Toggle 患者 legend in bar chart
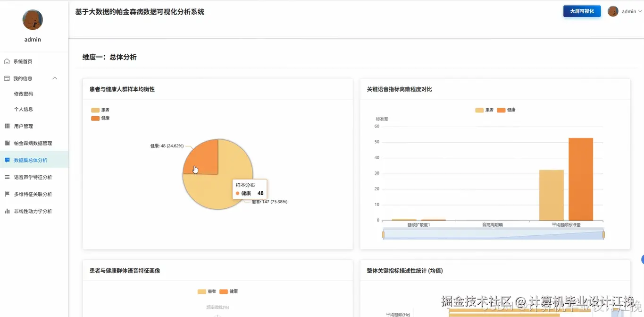Image resolution: width=644 pixels, height=317 pixels. coord(484,110)
